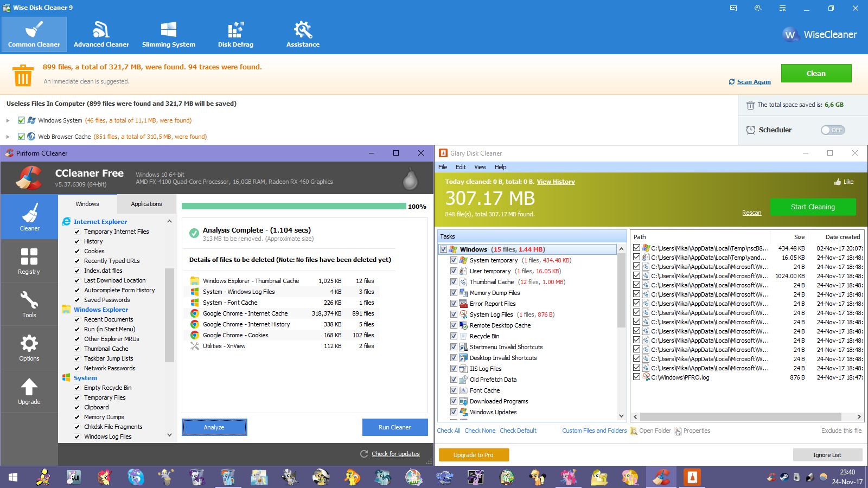Expand the Windows System results row
Image resolution: width=868 pixels, height=488 pixels.
(8, 120)
